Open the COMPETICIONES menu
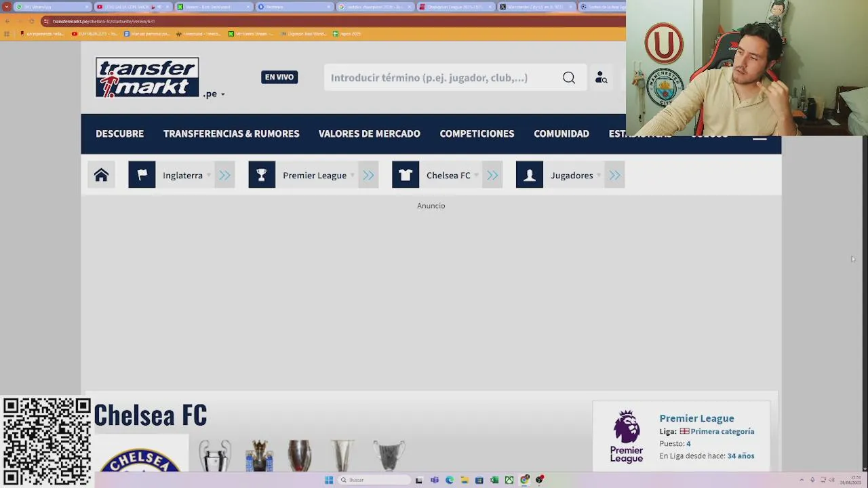Screen dimensions: 868x488 pyautogui.click(x=477, y=134)
